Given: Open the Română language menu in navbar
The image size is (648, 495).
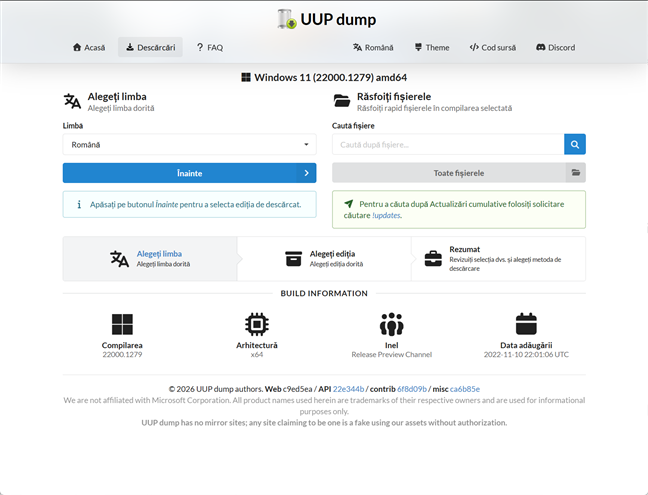Looking at the screenshot, I should [x=374, y=47].
